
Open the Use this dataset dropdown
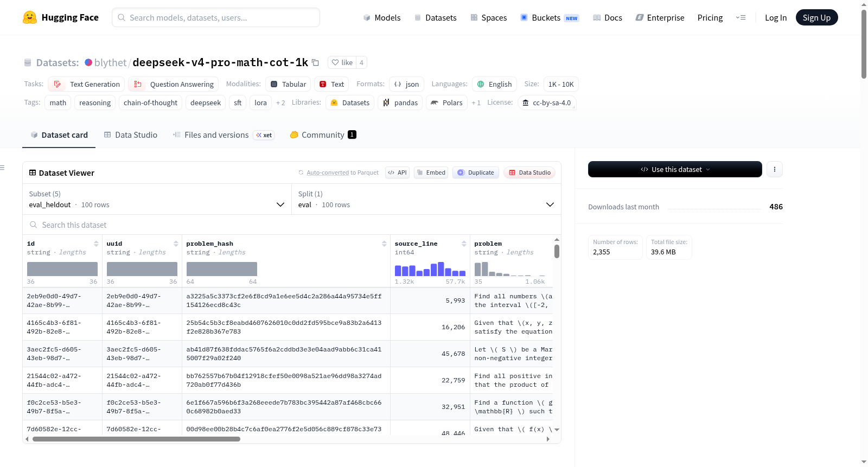point(675,169)
